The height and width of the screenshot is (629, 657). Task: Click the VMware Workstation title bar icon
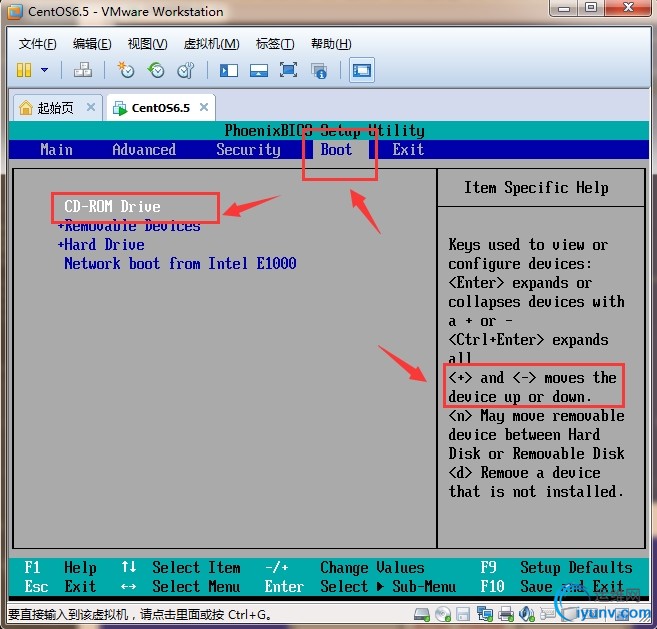tap(15, 12)
